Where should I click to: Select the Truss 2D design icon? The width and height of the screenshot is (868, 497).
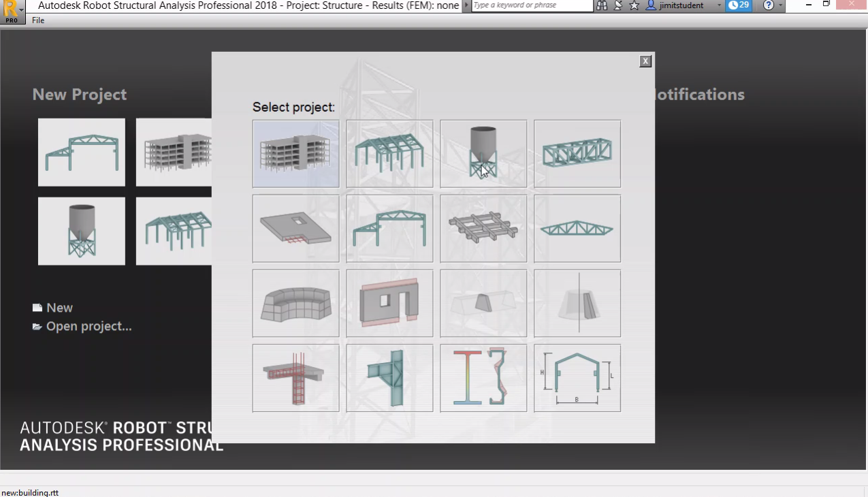tap(577, 229)
